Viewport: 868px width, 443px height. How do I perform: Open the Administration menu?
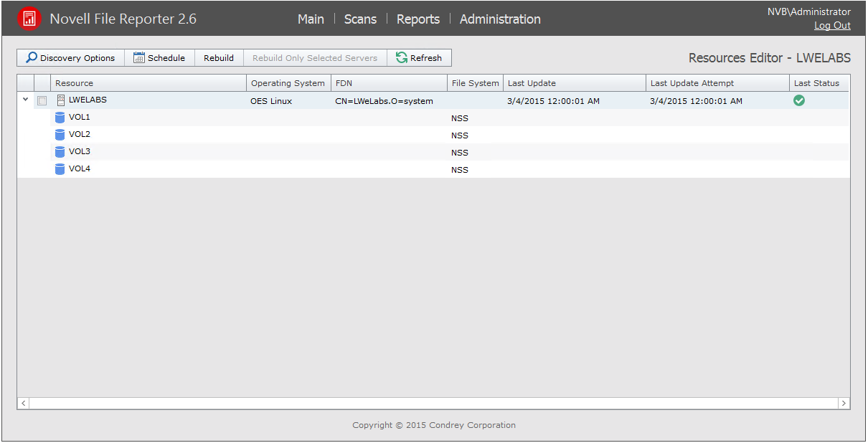(500, 19)
